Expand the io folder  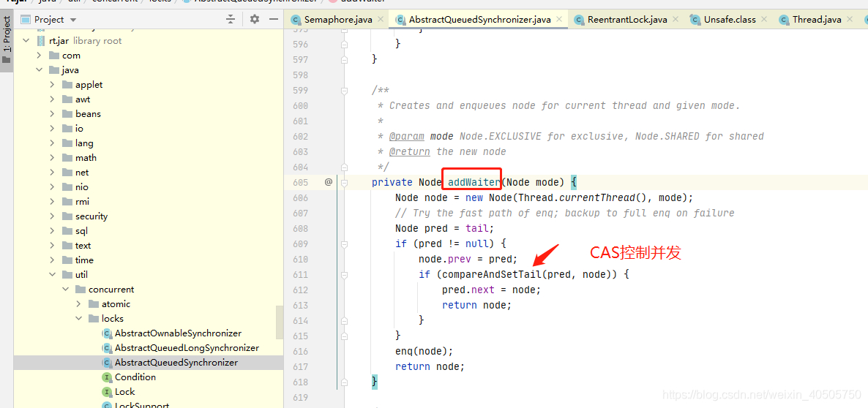point(52,128)
